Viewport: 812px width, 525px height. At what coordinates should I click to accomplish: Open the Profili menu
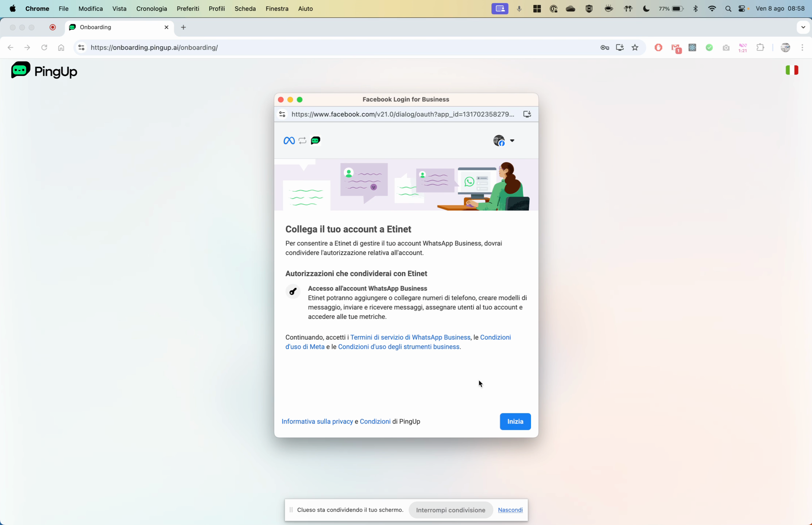pyautogui.click(x=217, y=9)
